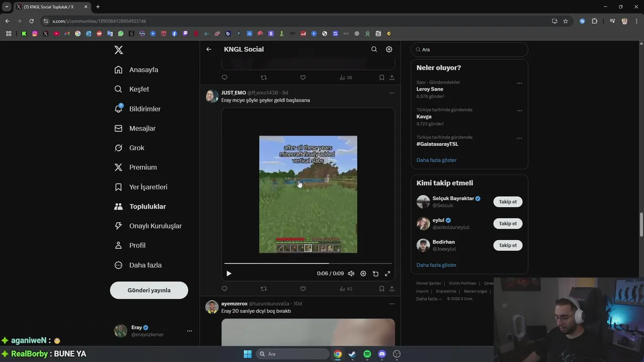Open KNGL Social community settings gear
This screenshot has height=362, width=644.
tap(389, 49)
